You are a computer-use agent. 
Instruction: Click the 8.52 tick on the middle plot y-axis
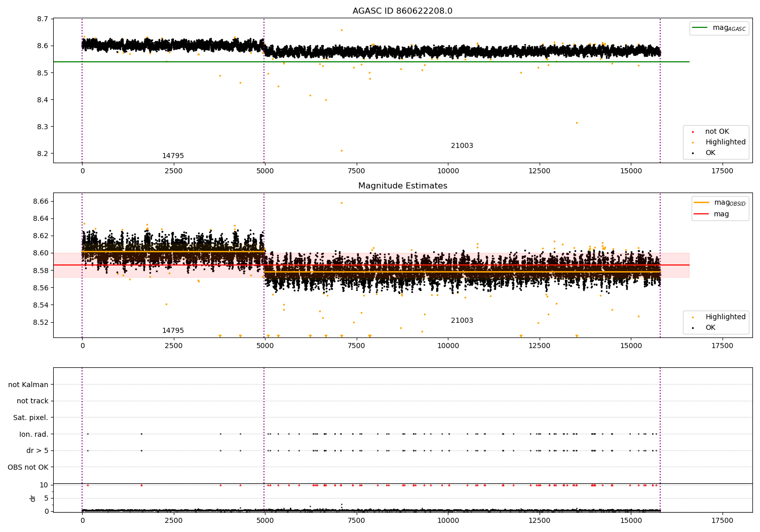(x=41, y=322)
